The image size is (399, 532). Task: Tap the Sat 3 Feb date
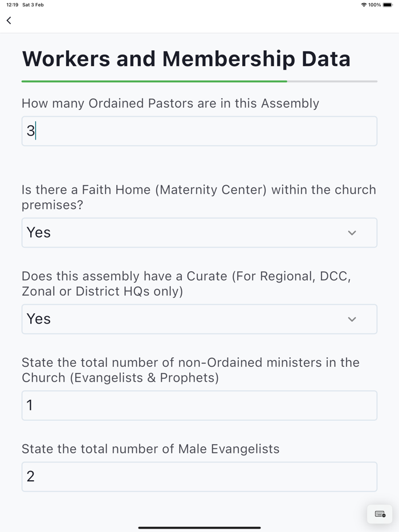pyautogui.click(x=33, y=5)
